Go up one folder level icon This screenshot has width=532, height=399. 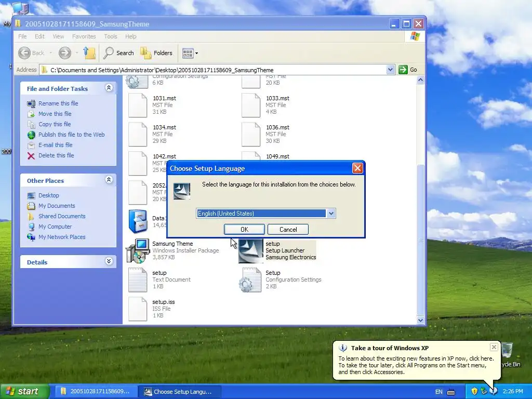(x=89, y=53)
